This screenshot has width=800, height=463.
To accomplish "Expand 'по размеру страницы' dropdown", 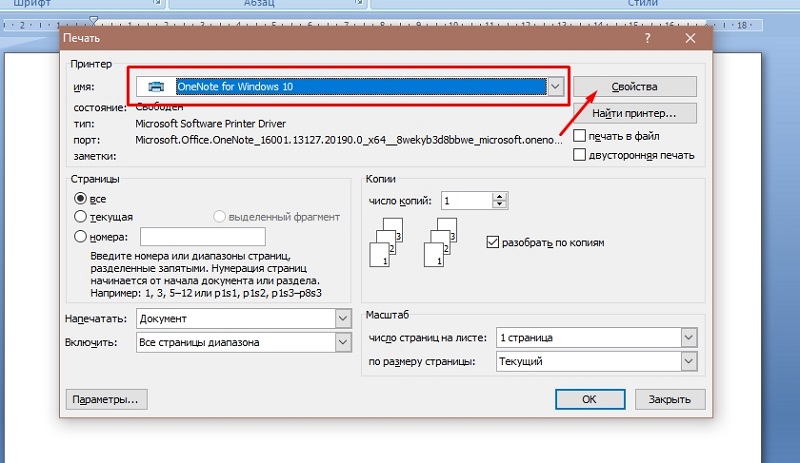I will 688,361.
